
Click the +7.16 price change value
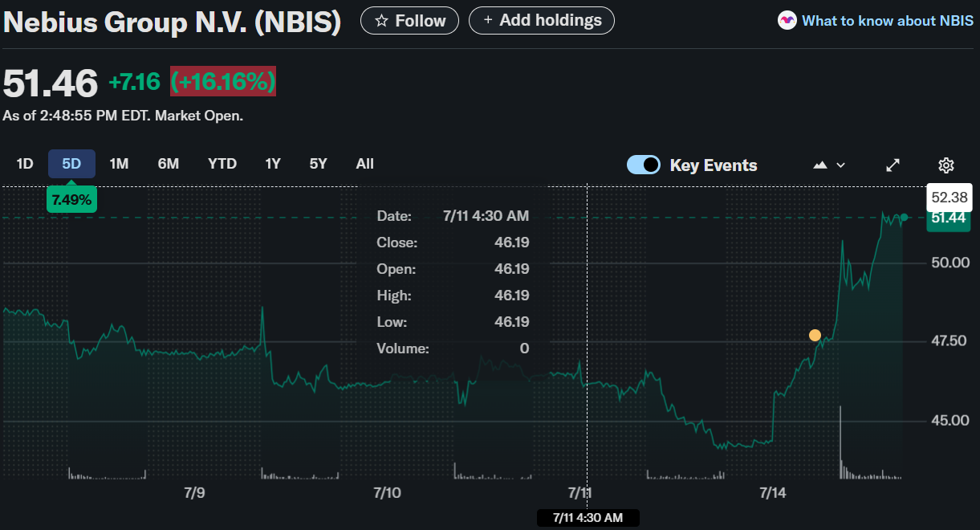pos(135,82)
